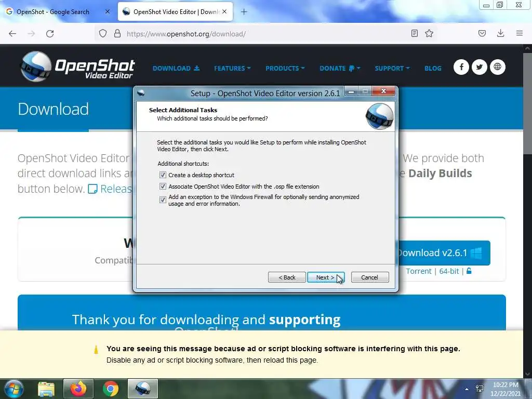Cancel the OpenShot setup

coord(370,277)
